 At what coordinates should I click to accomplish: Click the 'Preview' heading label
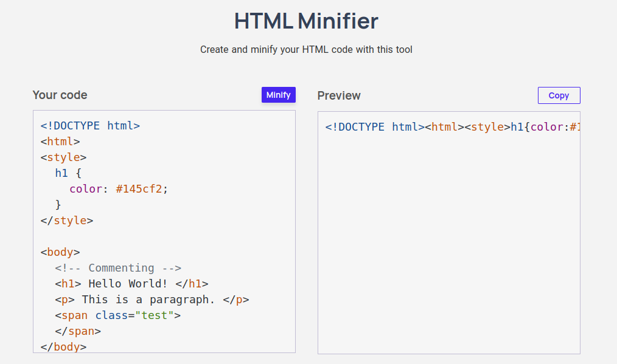339,95
